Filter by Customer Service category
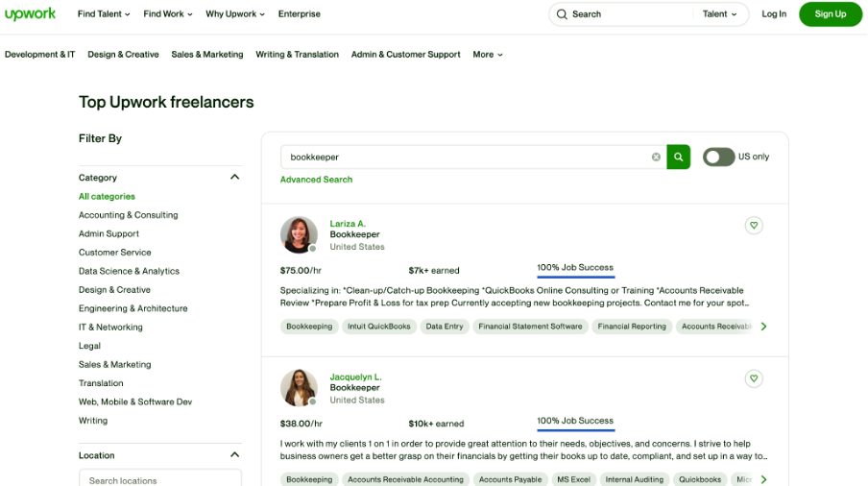Screen dimensions: 868x486 click(x=114, y=253)
